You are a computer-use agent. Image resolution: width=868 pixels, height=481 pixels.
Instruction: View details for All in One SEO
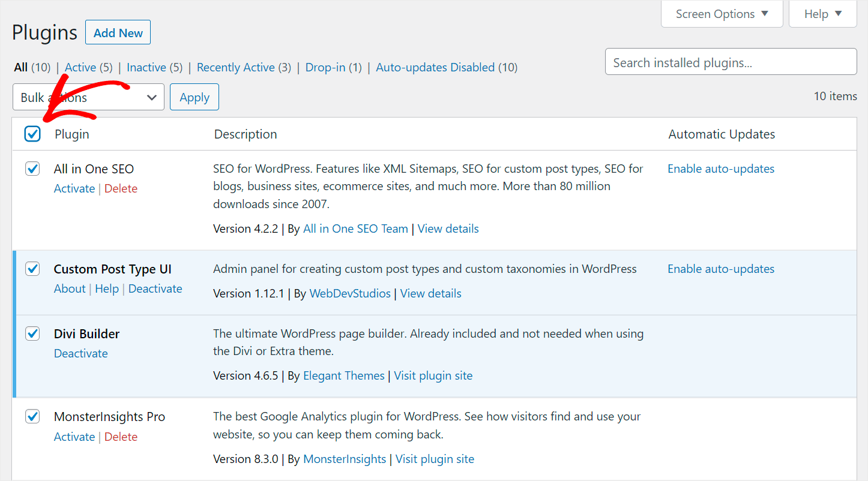(x=448, y=229)
